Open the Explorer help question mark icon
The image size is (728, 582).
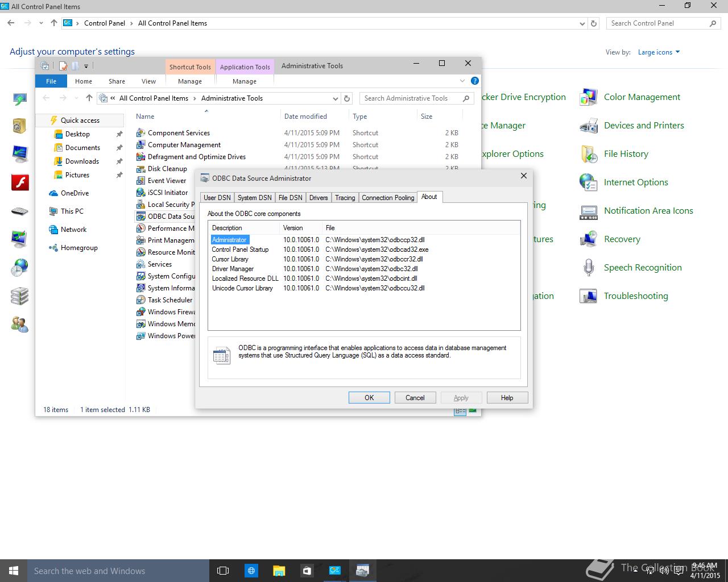pos(474,81)
